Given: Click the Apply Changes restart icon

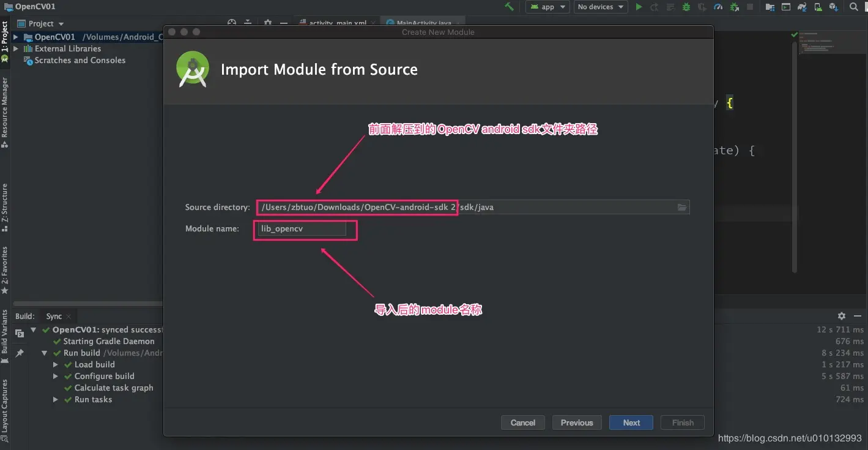Looking at the screenshot, I should 655,7.
